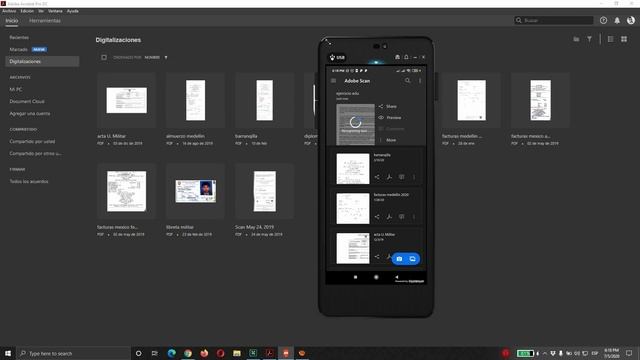Tap the share icon for barranquilla scan
This screenshot has height=360, width=640.
tap(377, 177)
